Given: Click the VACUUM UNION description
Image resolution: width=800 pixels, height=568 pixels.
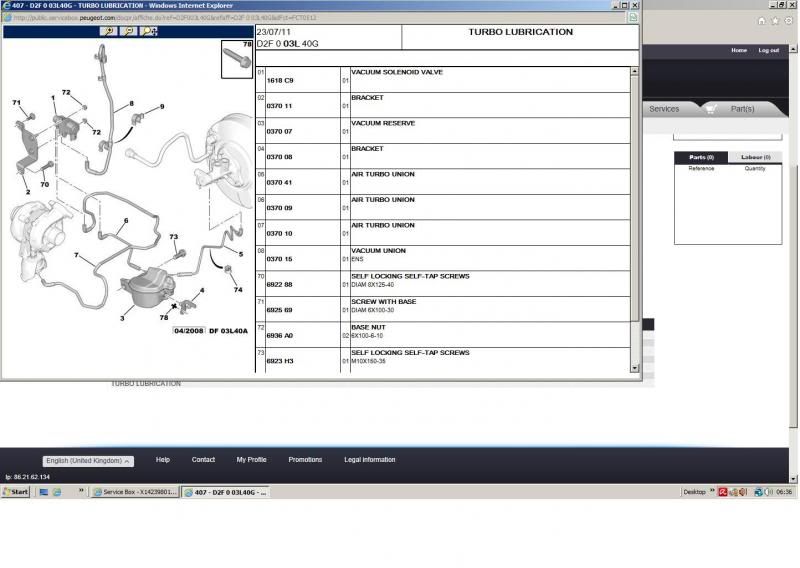Looking at the screenshot, I should click(x=378, y=251).
